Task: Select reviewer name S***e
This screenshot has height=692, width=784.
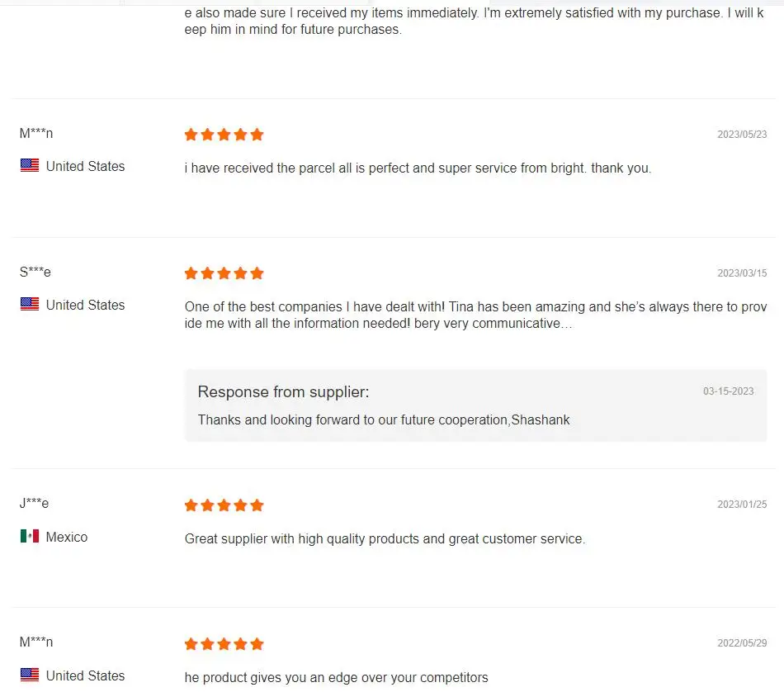Action: (x=35, y=273)
